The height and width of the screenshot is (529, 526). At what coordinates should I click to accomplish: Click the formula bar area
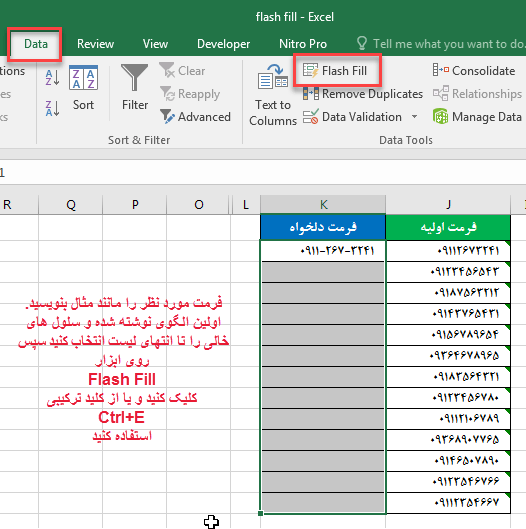263,173
